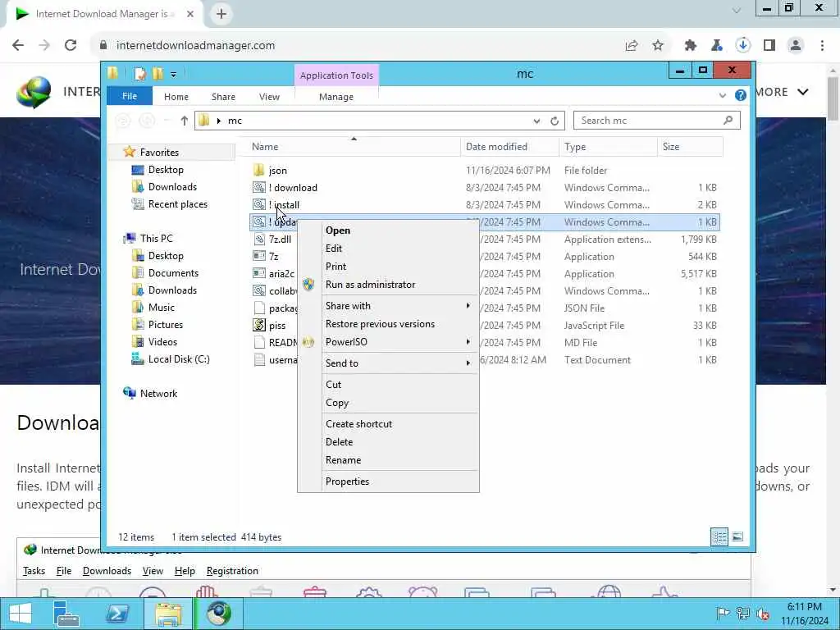Launch PowerShell from the taskbar
840x630 pixels.
pyautogui.click(x=116, y=614)
